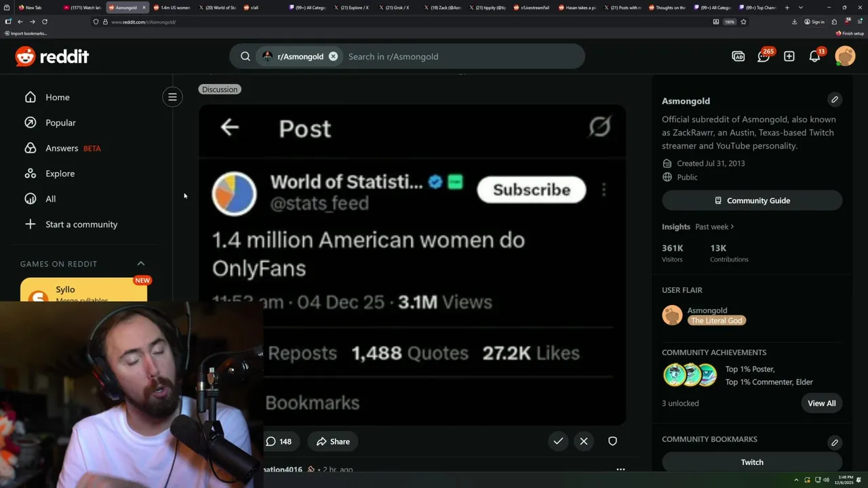Open the Community Guide
The width and height of the screenshot is (868, 488).
tap(752, 201)
